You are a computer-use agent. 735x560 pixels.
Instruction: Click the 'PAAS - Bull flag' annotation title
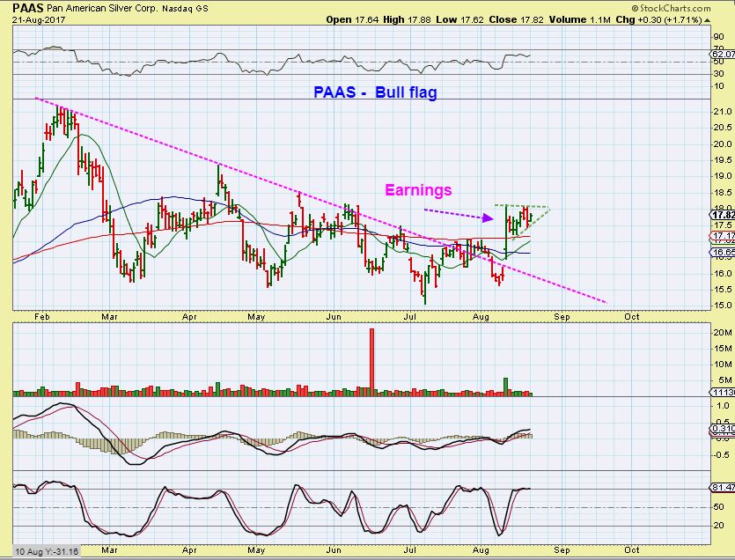click(x=375, y=92)
